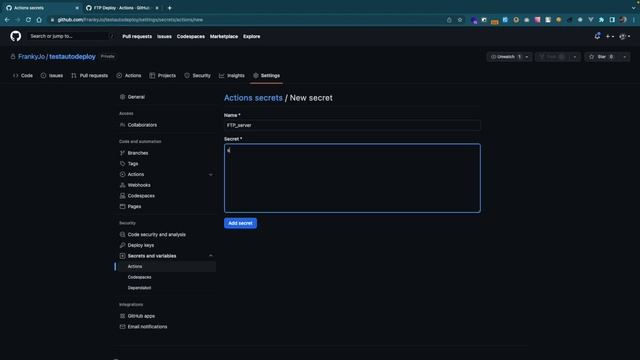Screen dimensions: 640x360
Task: Switch to the Insights repo tab
Action: coord(232,76)
